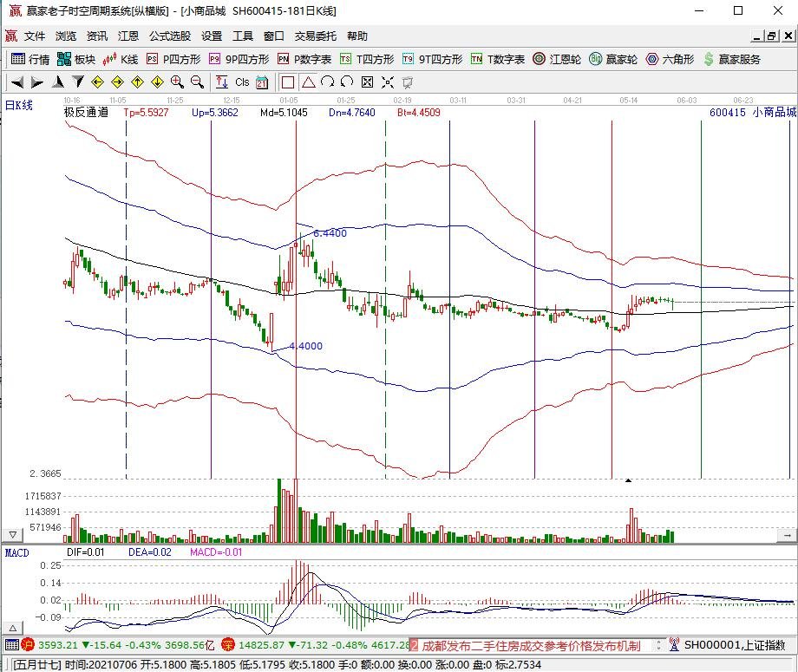This screenshot has height=672, width=798.
Task: Open the 公式选股 menu
Action: coord(170,36)
